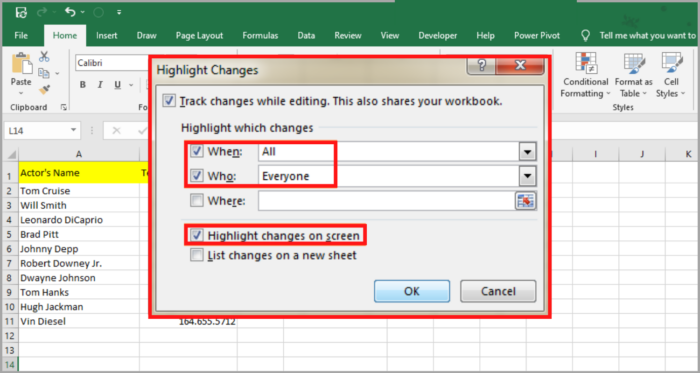Toggle Track changes while editing checkbox
700x373 pixels.
[x=169, y=101]
